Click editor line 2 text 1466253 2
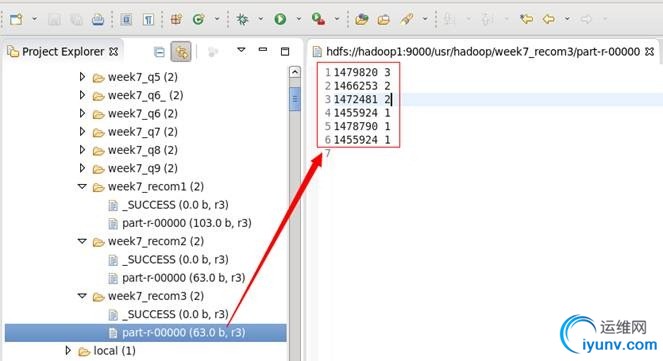Screen dimensions: 663x361 coord(362,86)
